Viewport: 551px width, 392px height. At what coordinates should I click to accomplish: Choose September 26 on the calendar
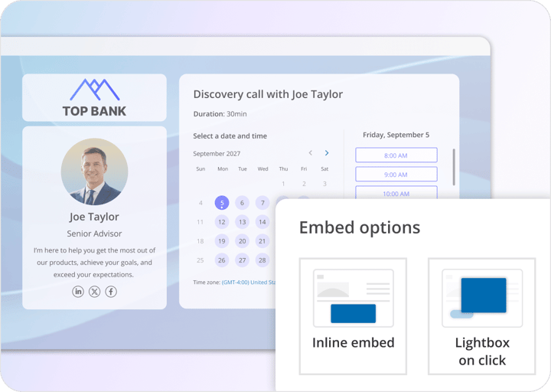click(x=221, y=260)
